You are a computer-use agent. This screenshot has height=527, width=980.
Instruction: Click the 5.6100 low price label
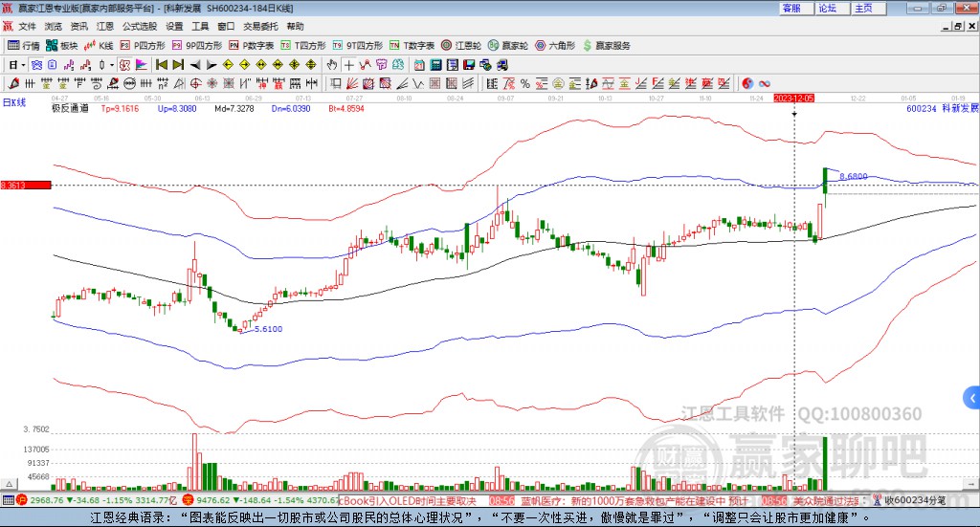coord(268,329)
